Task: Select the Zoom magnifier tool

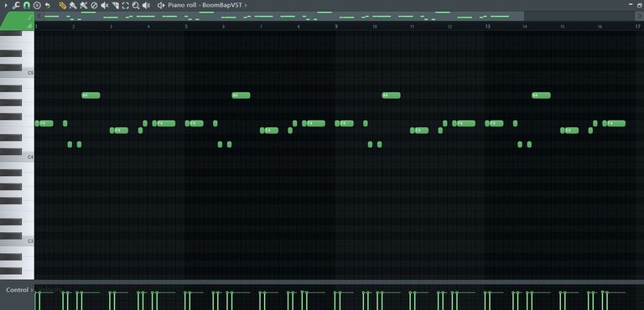Action: click(136, 5)
